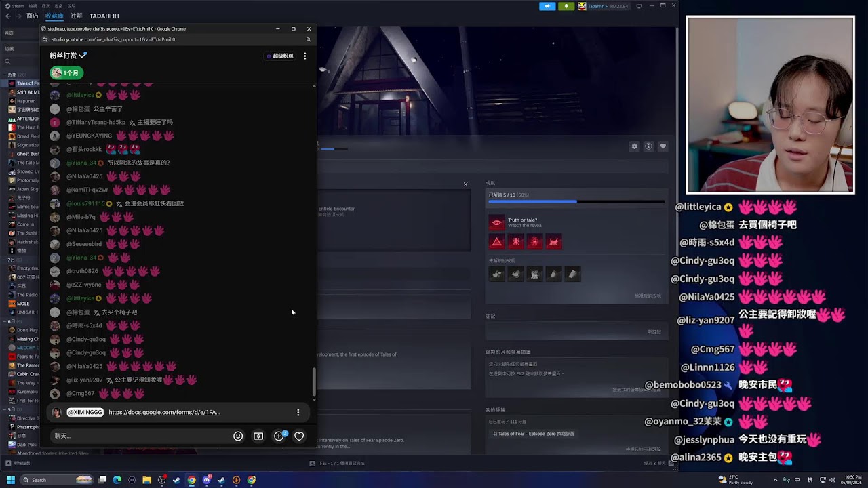
Task: Open the emoji picker in chat input
Action: coord(238,436)
